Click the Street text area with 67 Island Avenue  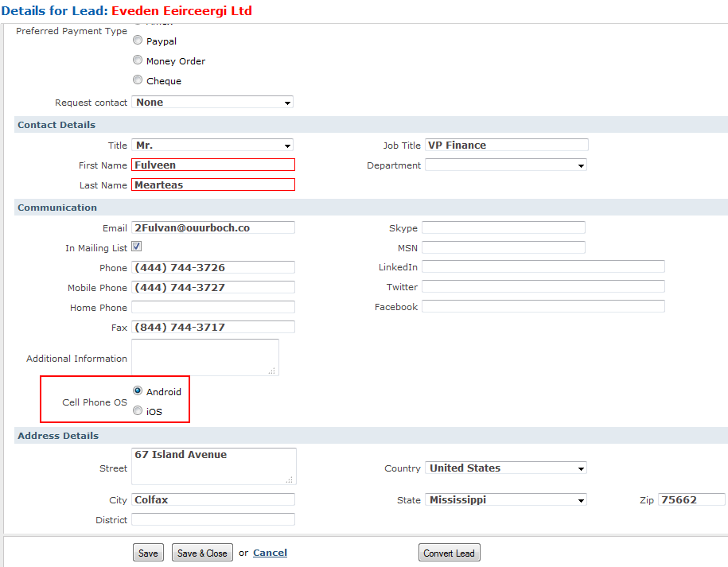click(214, 466)
